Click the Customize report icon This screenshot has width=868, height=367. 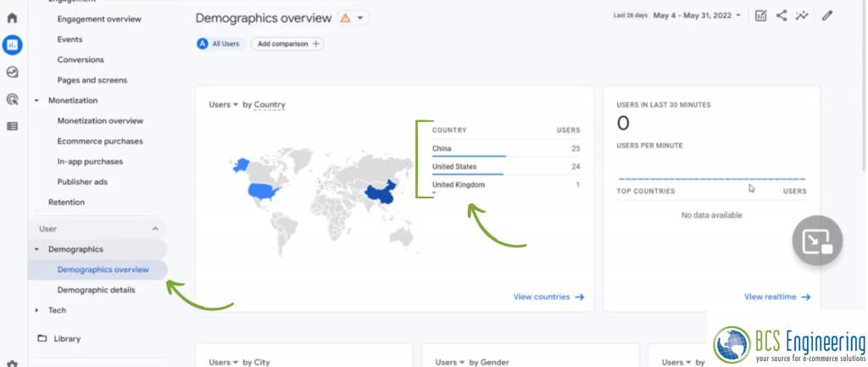coord(761,16)
